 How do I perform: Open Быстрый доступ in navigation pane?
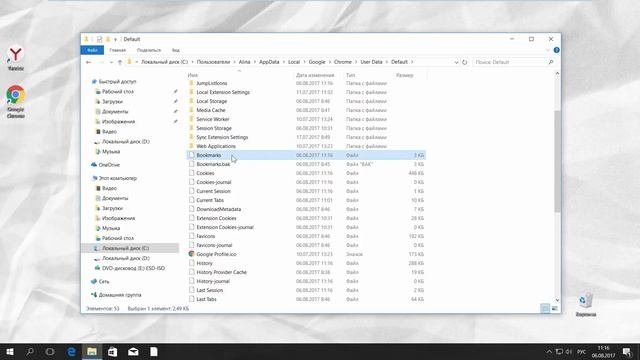117,82
